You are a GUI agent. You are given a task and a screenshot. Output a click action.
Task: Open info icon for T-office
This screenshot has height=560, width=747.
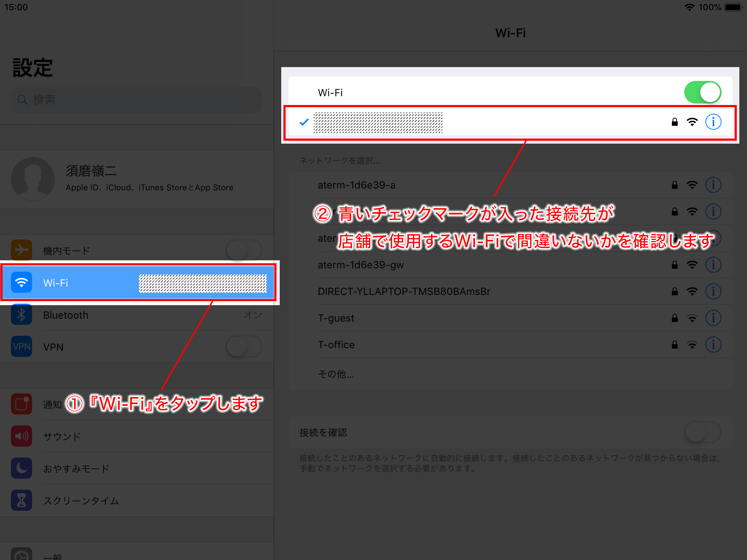click(713, 345)
